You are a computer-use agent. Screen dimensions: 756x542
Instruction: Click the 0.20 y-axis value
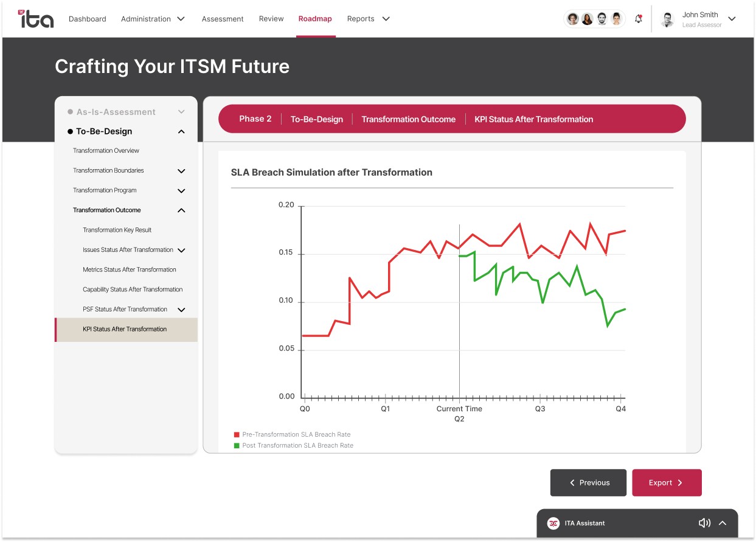(286, 205)
